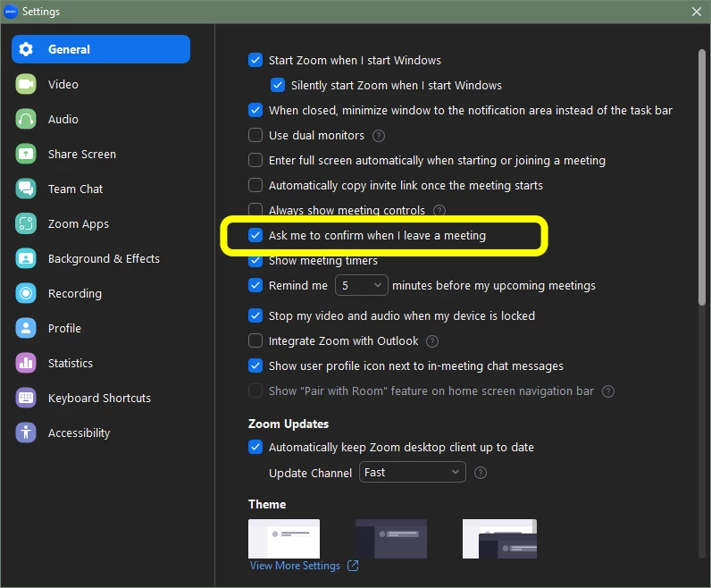The width and height of the screenshot is (711, 588).
Task: Click the Keyboard Shortcuts icon
Action: [26, 398]
